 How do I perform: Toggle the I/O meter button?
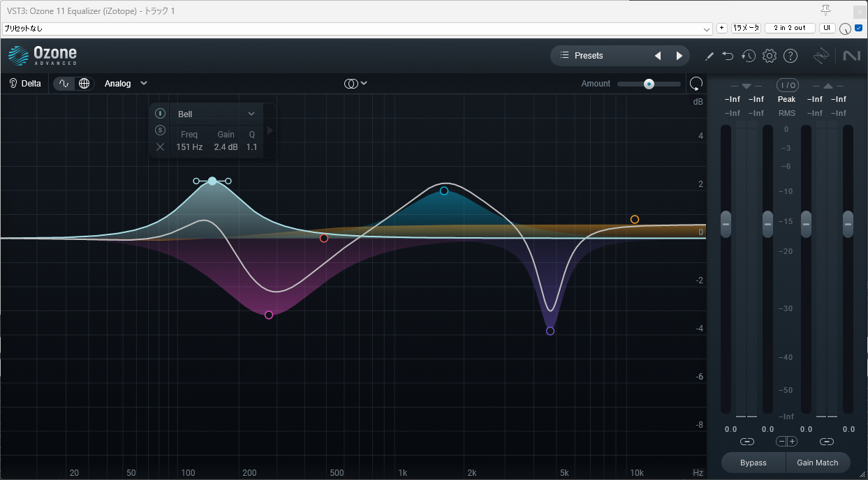[788, 86]
